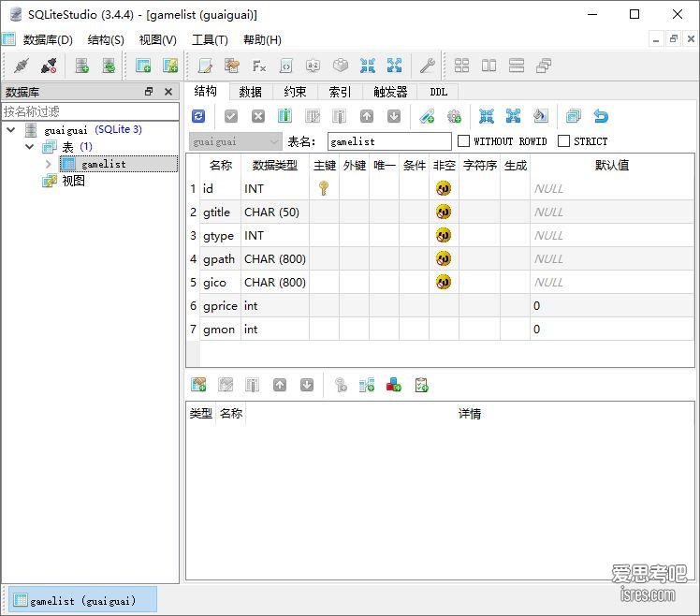Click move column down arrow in structure toolbar
The height and width of the screenshot is (616, 700).
point(394,117)
